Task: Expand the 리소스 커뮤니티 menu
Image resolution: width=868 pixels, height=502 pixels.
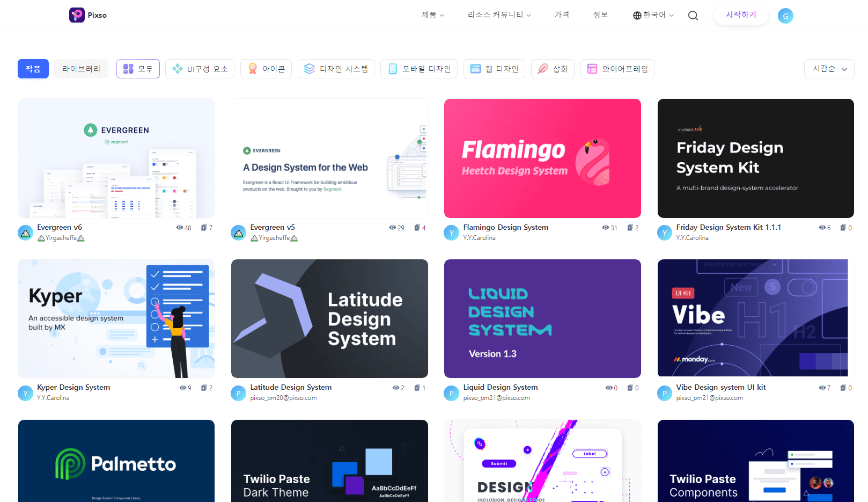Action: pyautogui.click(x=499, y=15)
